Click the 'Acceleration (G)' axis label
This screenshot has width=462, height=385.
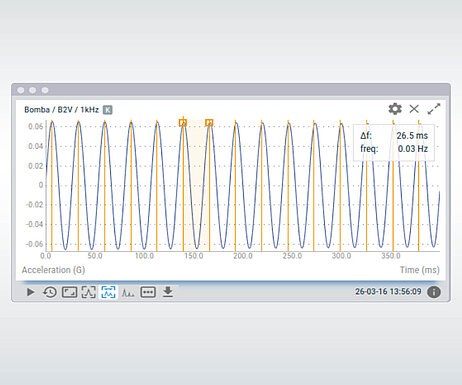tap(53, 270)
